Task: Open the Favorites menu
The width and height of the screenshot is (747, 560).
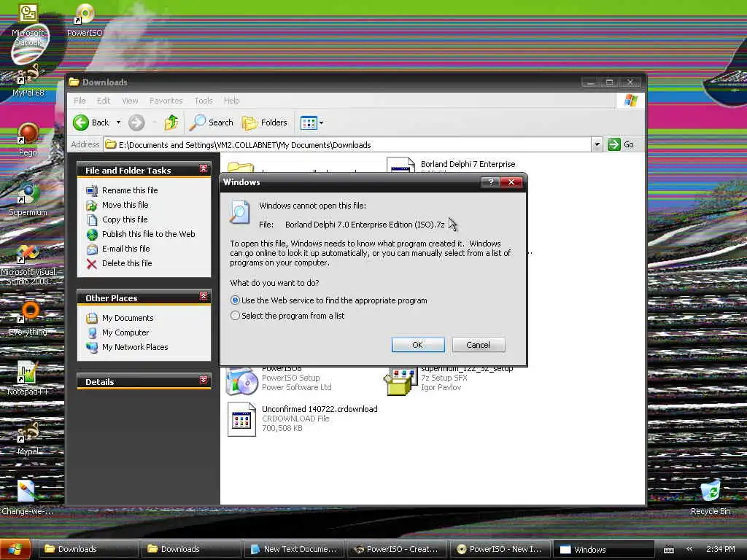Action: 166,101
